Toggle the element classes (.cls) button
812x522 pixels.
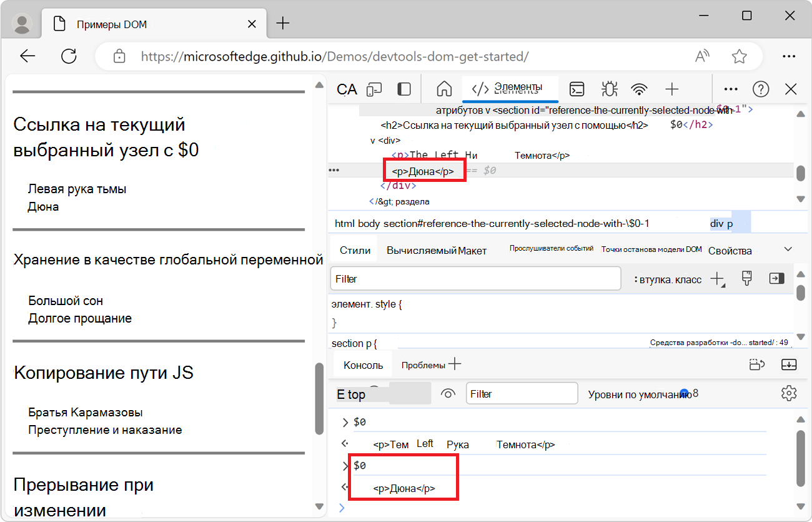tap(685, 279)
